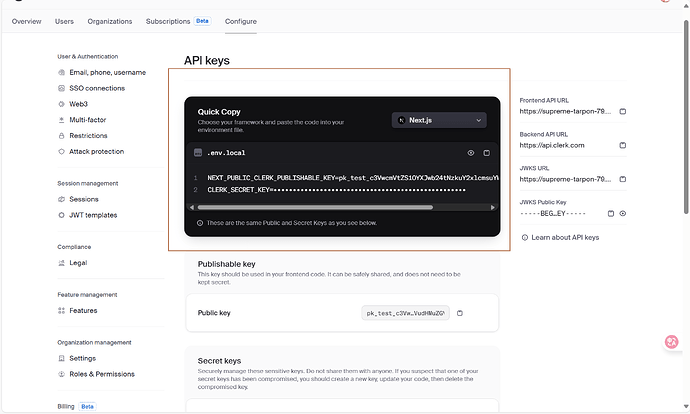Open Learn about API keys link
690x414 pixels.
click(x=565, y=237)
